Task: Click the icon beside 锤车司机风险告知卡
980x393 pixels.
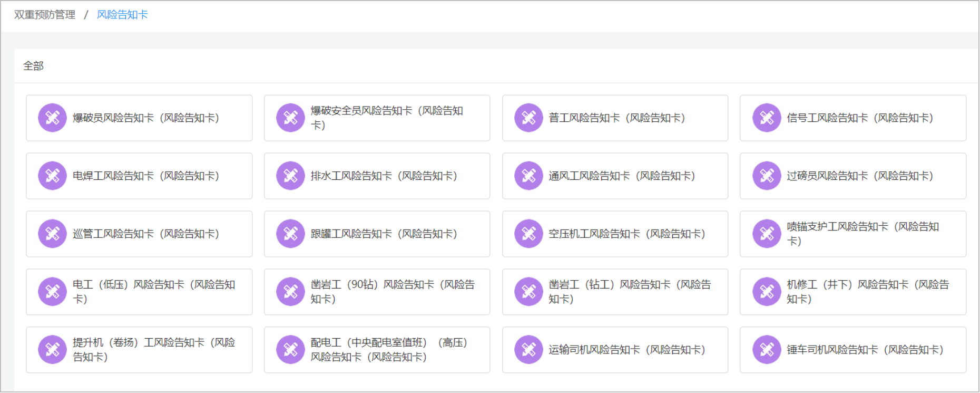Action: [767, 350]
